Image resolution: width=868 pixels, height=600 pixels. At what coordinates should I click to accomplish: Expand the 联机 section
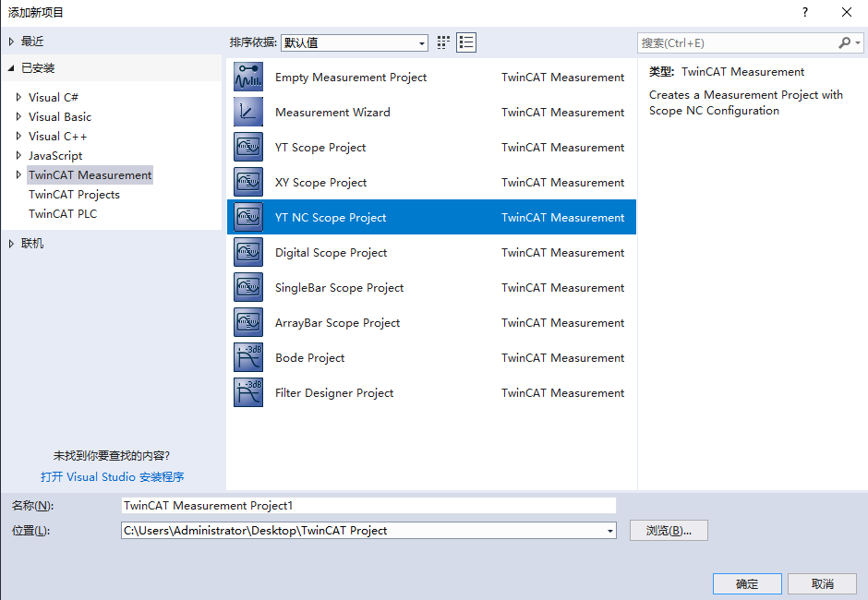click(11, 244)
